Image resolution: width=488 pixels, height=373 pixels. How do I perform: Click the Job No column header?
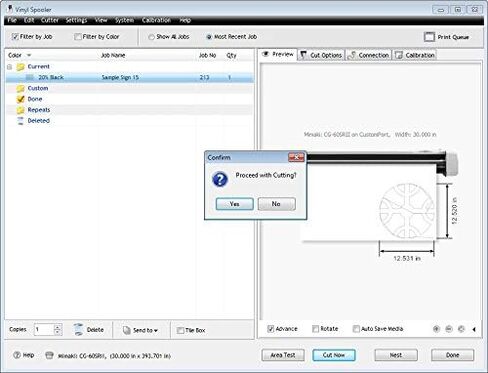[x=207, y=55]
